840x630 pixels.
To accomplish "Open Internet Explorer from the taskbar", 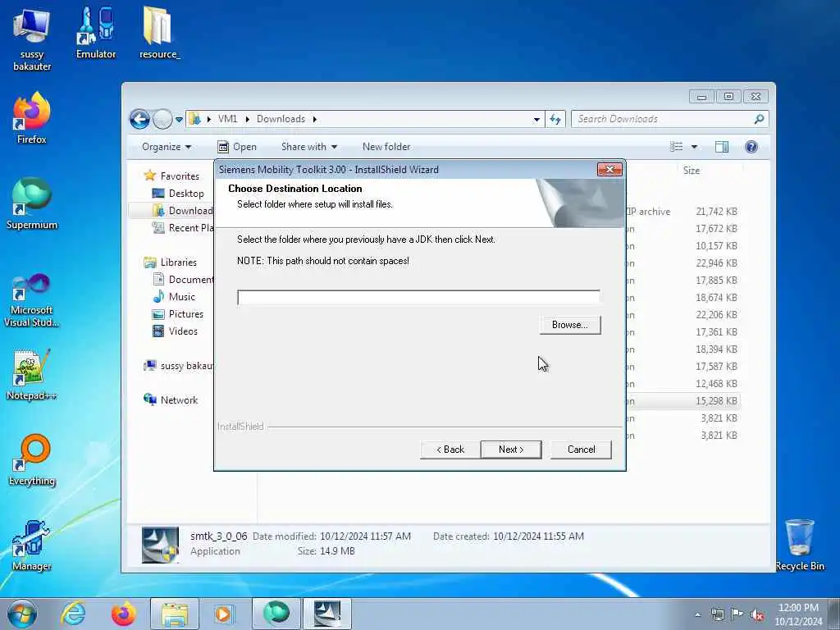I will [x=73, y=614].
